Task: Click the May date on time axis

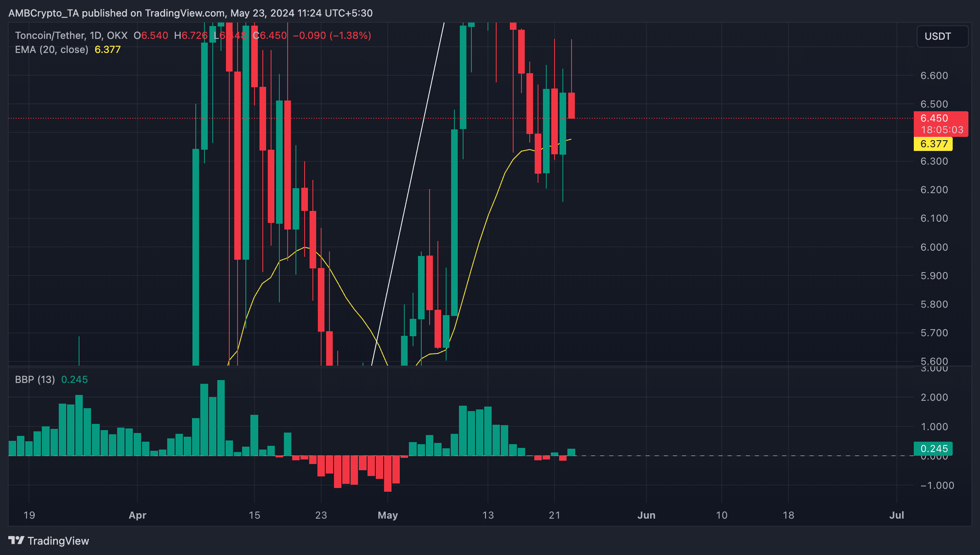Action: 388,515
